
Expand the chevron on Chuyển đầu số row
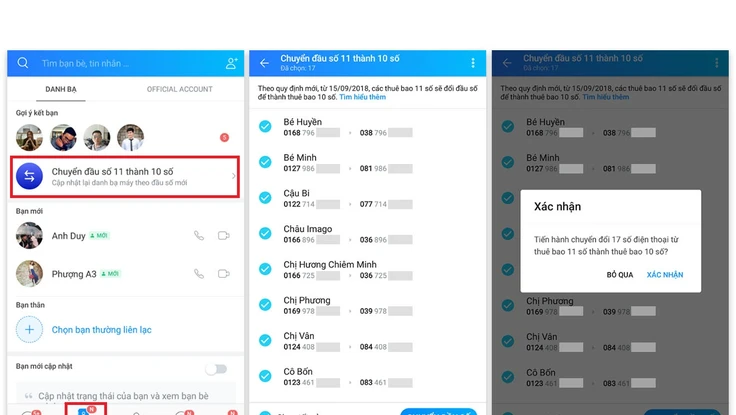tap(233, 176)
